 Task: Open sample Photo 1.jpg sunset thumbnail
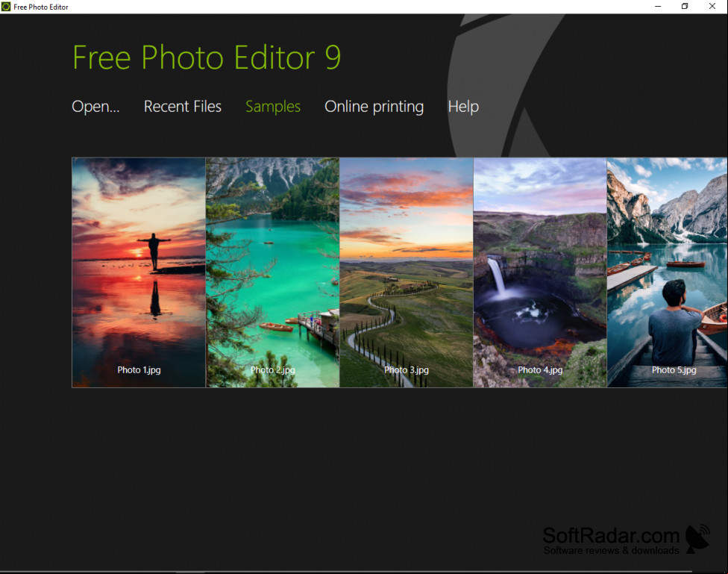[138, 272]
